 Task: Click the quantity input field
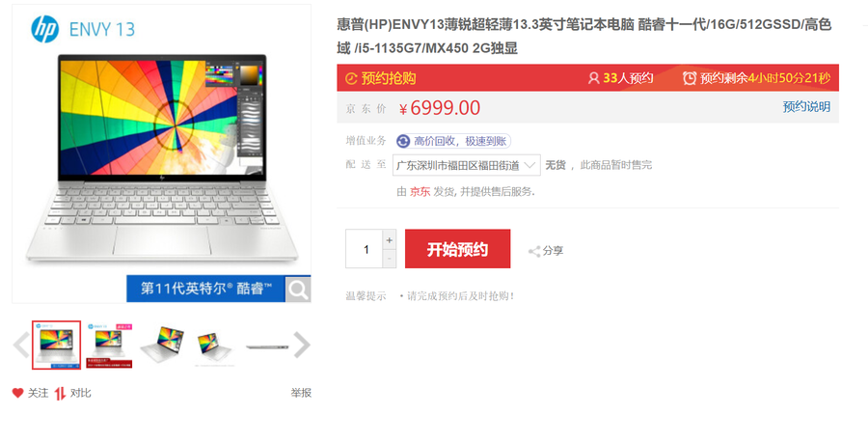365,249
